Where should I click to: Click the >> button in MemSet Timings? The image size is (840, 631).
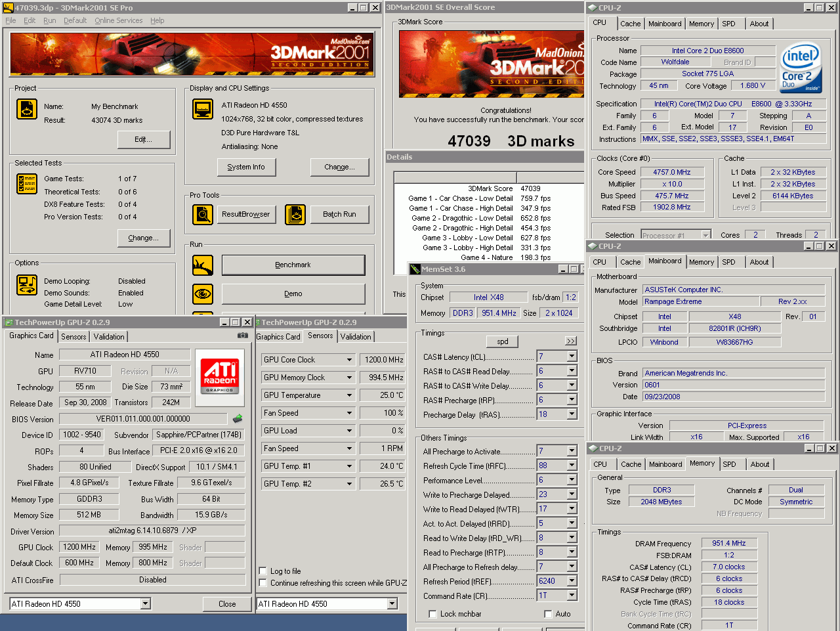coord(571,341)
